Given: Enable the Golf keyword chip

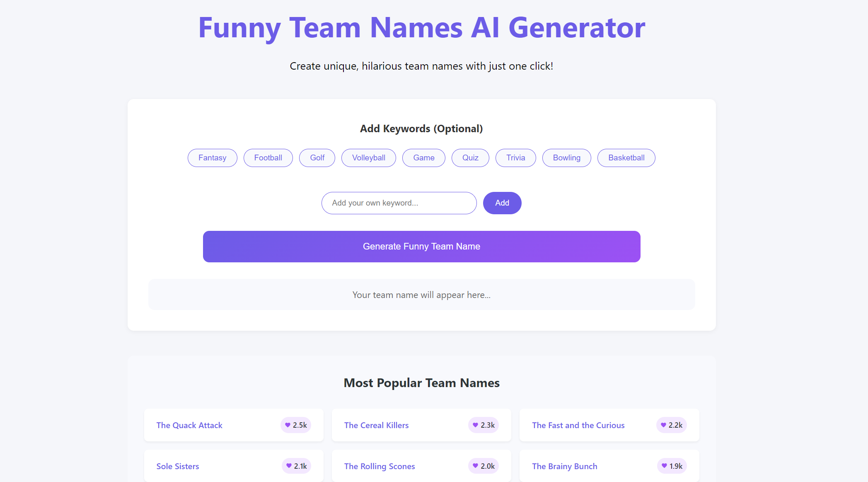Looking at the screenshot, I should (317, 158).
